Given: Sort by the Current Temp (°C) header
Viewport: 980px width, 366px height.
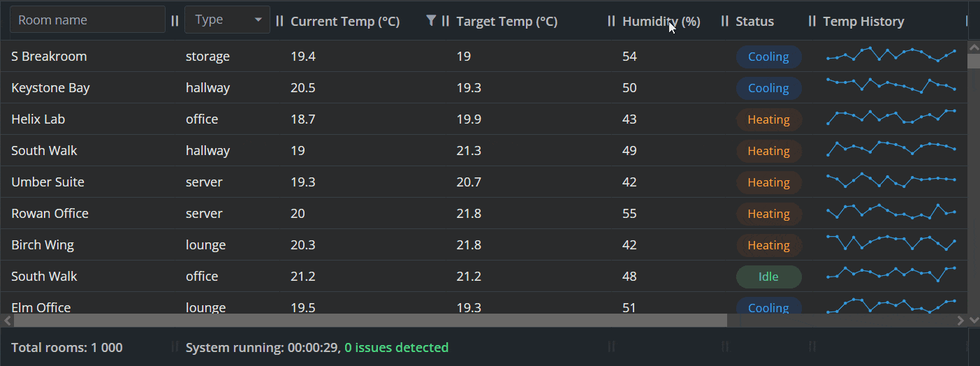Looking at the screenshot, I should (x=345, y=22).
